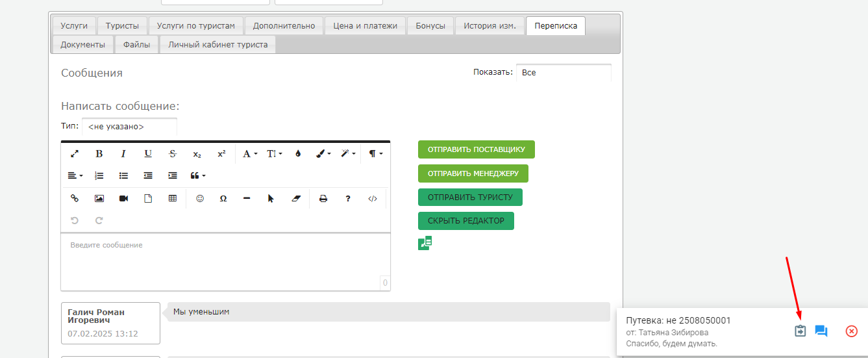Open the chat from the notification
The image size is (868, 358).
click(821, 331)
